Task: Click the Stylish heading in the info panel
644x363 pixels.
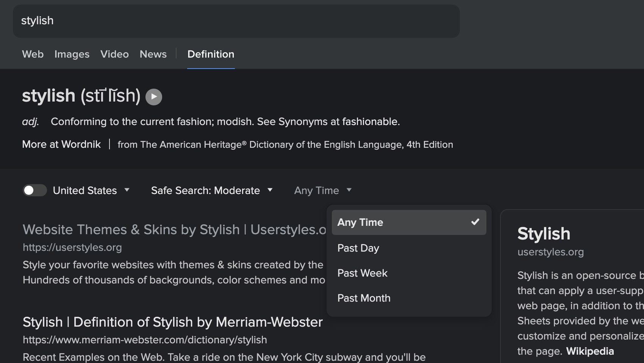Action: 544,234
